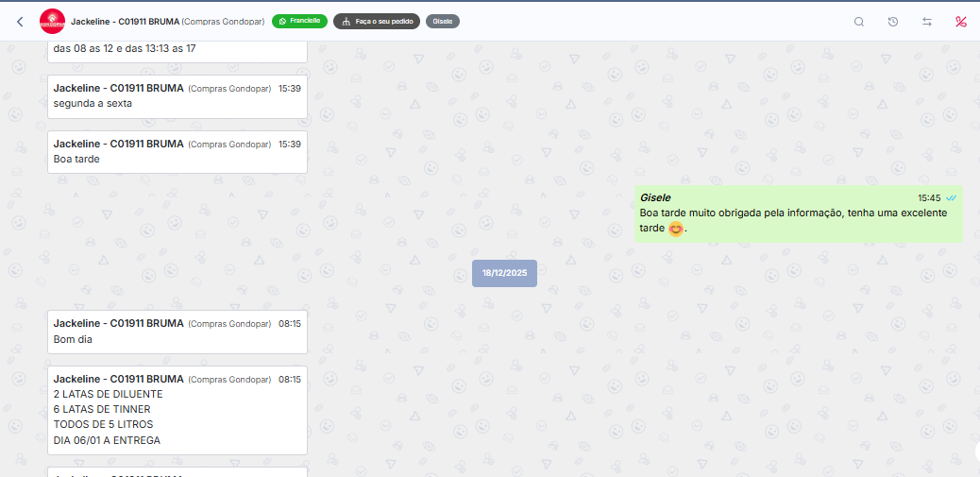Open the red Gondopar contact avatar
The image size is (980, 477).
pyautogui.click(x=53, y=22)
